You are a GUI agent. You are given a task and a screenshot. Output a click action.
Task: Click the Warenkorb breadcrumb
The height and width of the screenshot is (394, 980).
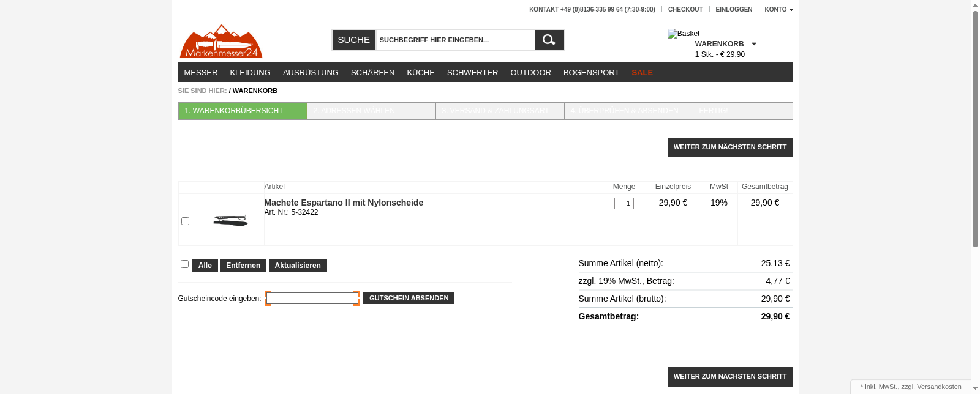click(x=255, y=91)
